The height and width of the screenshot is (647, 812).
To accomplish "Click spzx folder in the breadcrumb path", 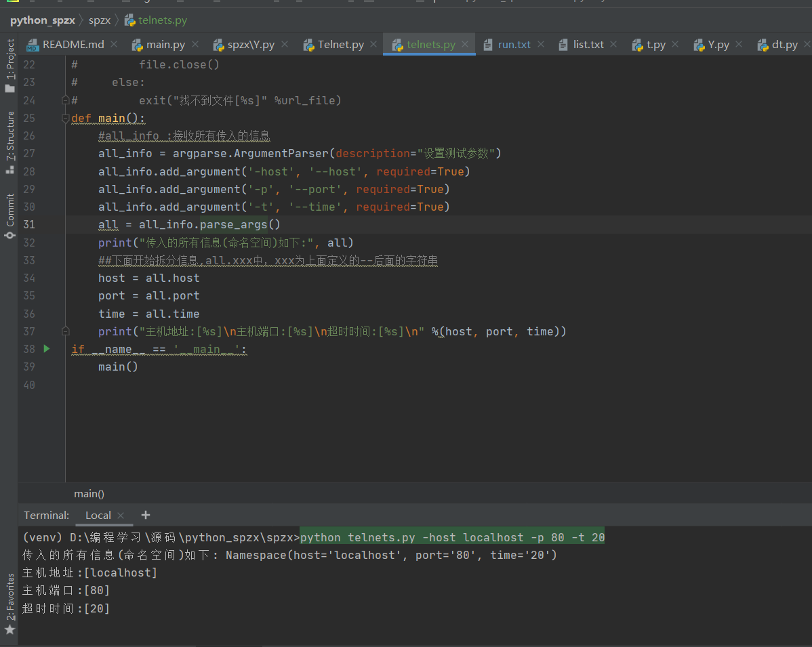I will [100, 20].
